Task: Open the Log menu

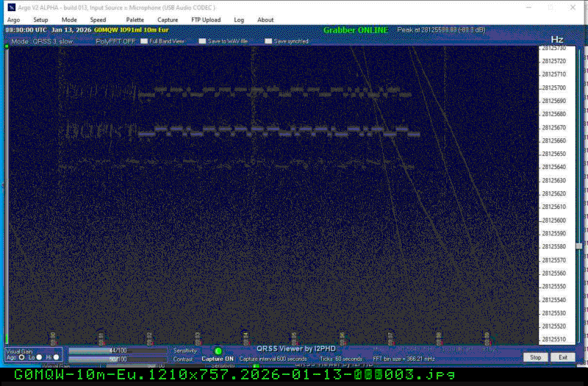Action: click(x=239, y=20)
